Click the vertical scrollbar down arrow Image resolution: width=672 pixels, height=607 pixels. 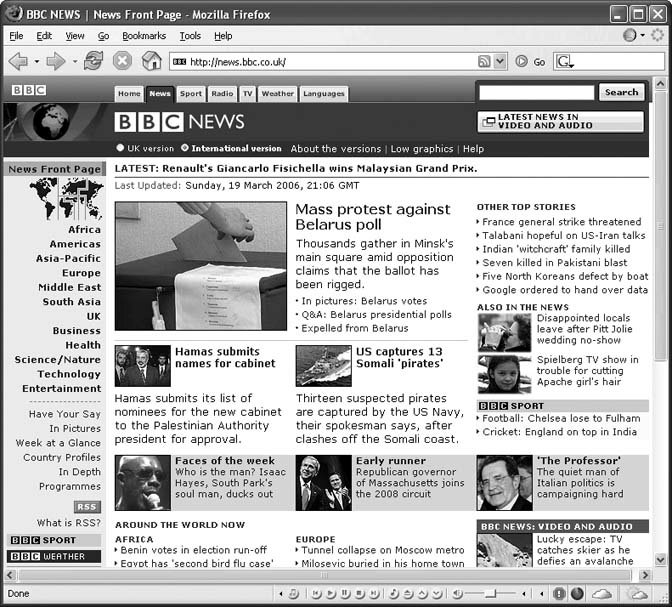(660, 559)
